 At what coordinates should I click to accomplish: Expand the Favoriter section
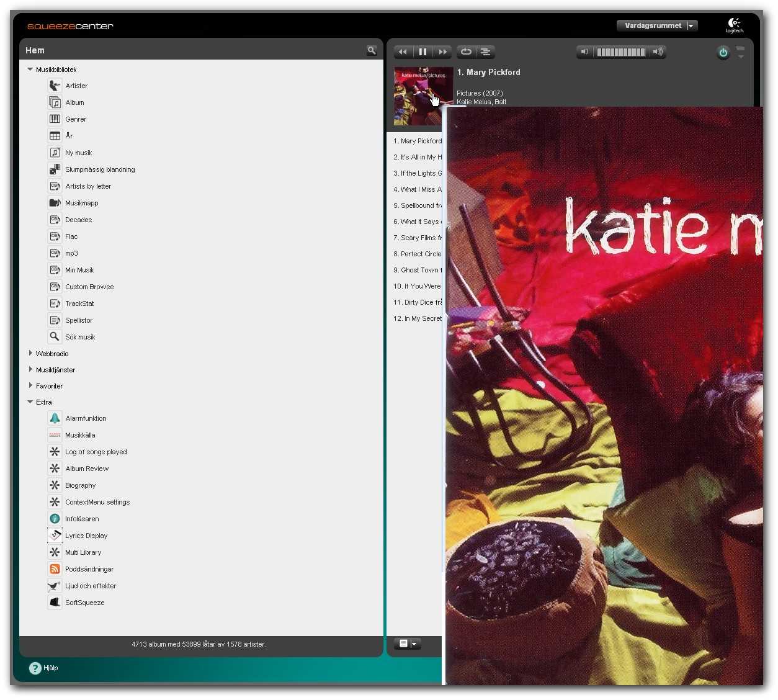(30, 385)
